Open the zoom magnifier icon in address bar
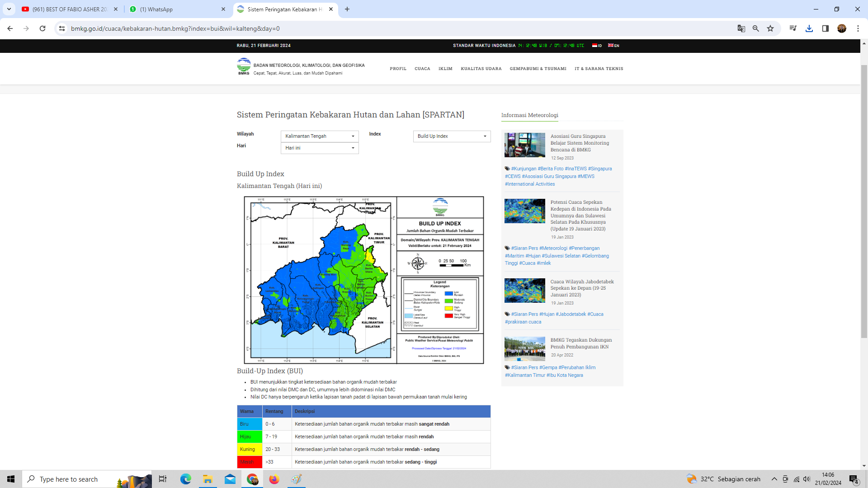868x488 pixels. (756, 28)
